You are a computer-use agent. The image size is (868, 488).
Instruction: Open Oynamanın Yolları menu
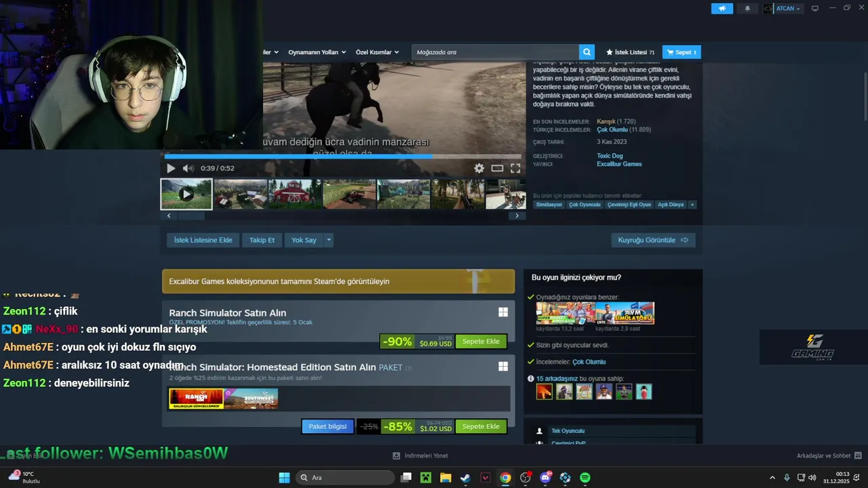(317, 52)
